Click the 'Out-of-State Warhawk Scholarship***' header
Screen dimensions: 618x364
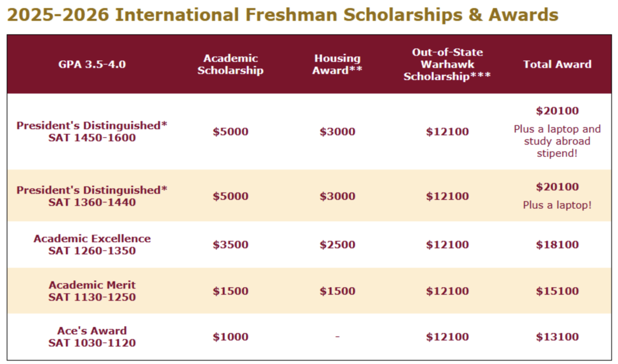click(447, 64)
